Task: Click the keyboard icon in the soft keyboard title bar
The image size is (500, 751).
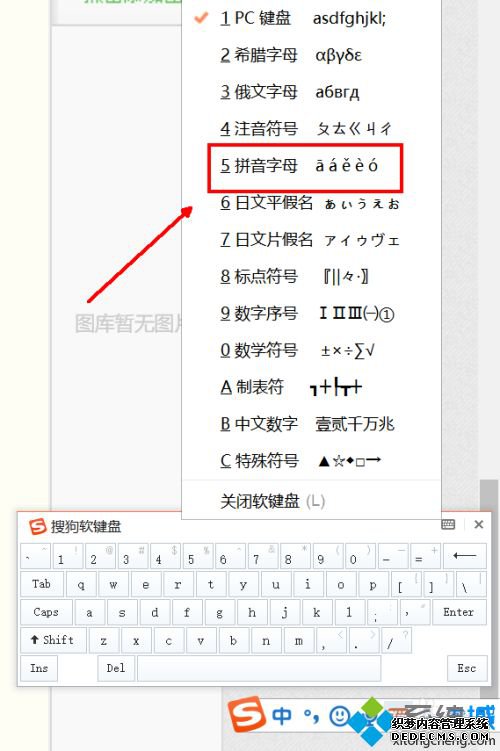Action: 448,524
